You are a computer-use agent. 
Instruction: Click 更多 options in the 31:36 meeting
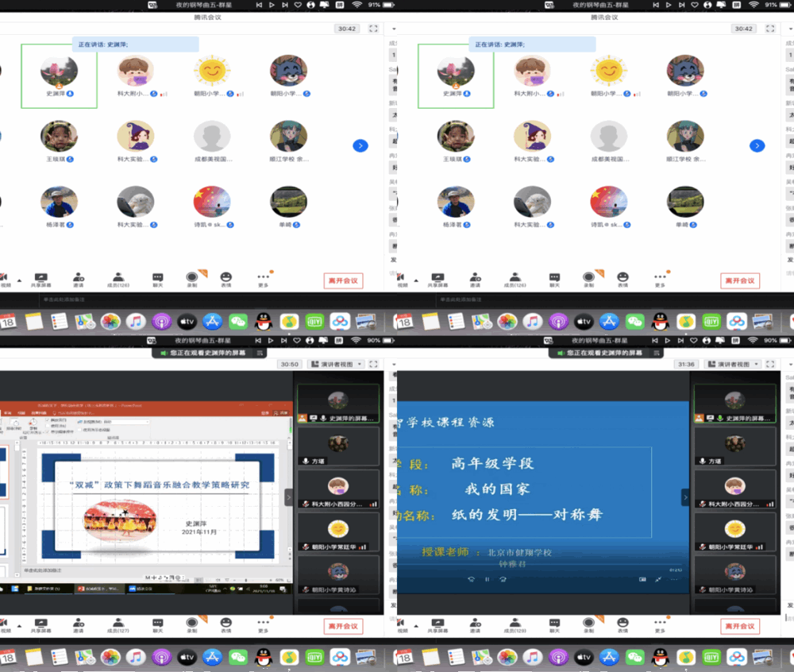pyautogui.click(x=660, y=625)
